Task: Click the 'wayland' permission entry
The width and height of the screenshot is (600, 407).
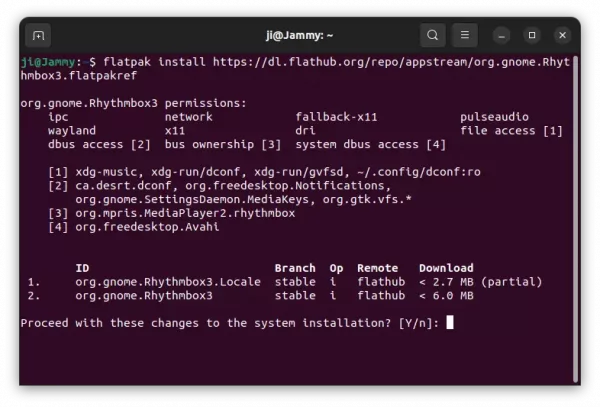Action: pyautogui.click(x=72, y=131)
